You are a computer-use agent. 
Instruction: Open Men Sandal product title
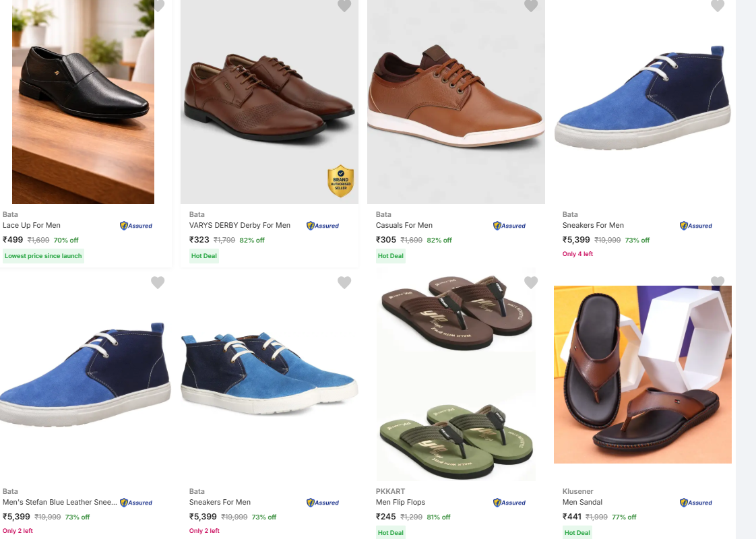coord(582,502)
